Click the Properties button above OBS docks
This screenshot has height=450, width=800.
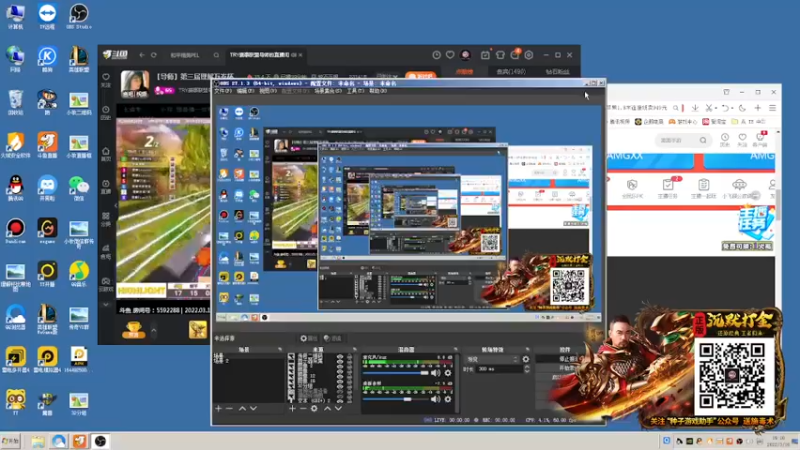(308, 338)
